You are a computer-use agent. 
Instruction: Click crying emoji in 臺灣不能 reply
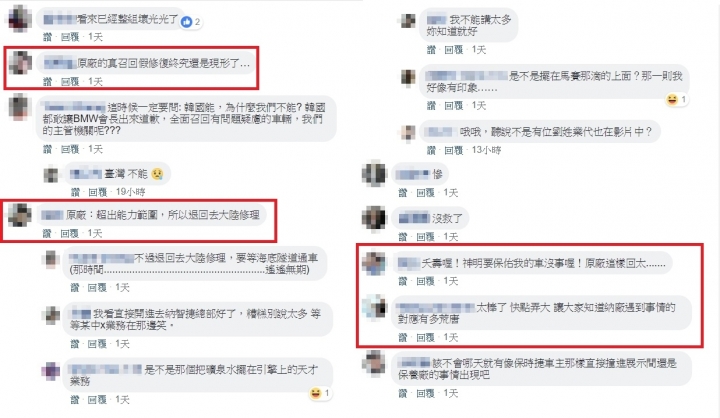(x=157, y=174)
